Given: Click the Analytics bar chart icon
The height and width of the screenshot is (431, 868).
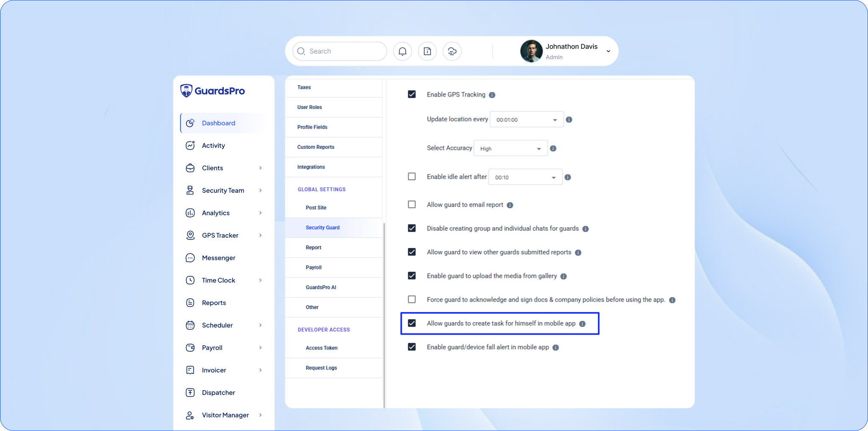Looking at the screenshot, I should tap(190, 213).
